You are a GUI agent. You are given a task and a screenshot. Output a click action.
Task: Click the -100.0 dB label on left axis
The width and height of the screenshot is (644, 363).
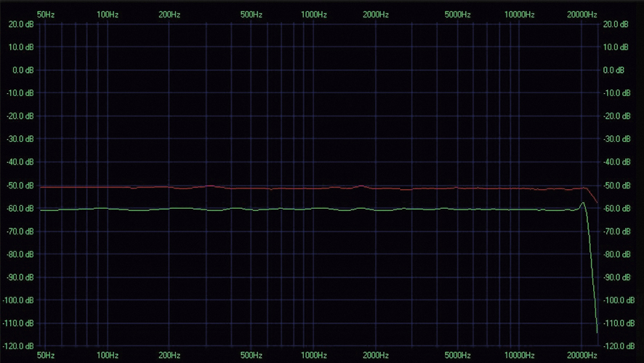(x=18, y=300)
